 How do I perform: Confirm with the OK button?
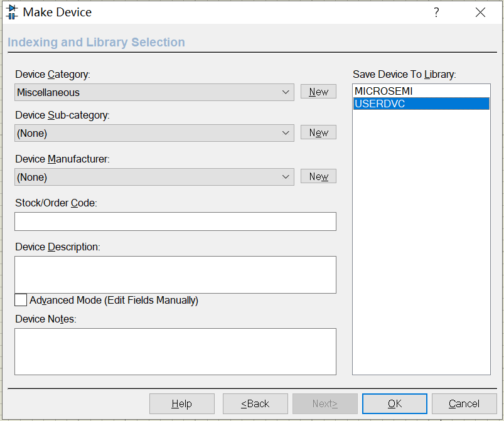(394, 403)
